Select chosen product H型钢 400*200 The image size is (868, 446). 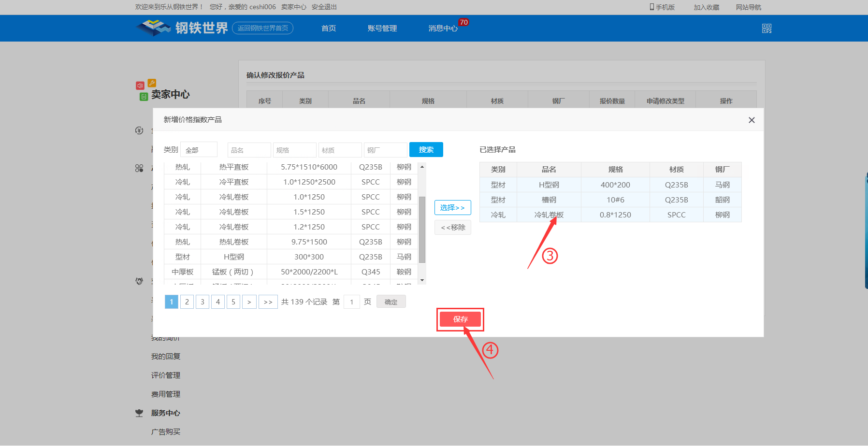coord(610,185)
